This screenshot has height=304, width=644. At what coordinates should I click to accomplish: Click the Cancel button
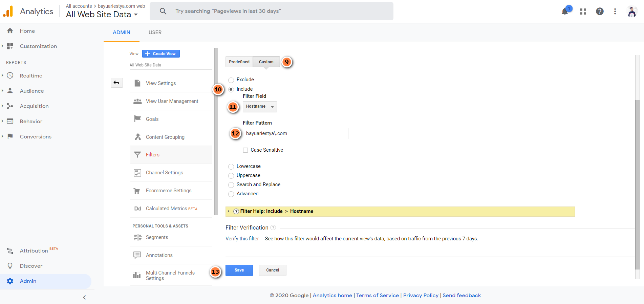[x=273, y=270]
